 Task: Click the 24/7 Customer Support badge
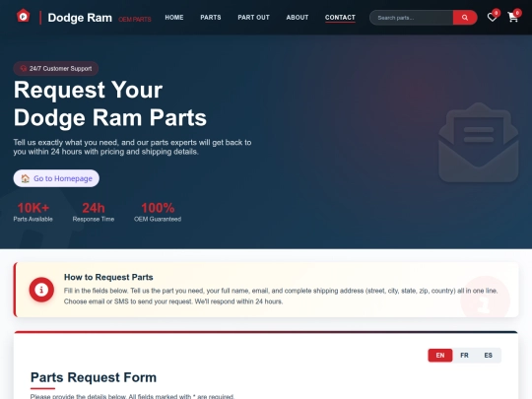coord(56,69)
